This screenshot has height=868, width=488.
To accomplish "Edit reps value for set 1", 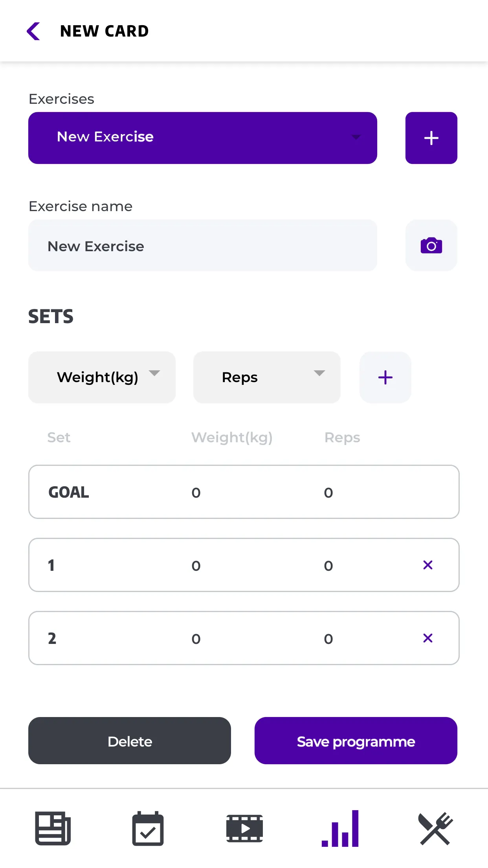I will tap(328, 566).
